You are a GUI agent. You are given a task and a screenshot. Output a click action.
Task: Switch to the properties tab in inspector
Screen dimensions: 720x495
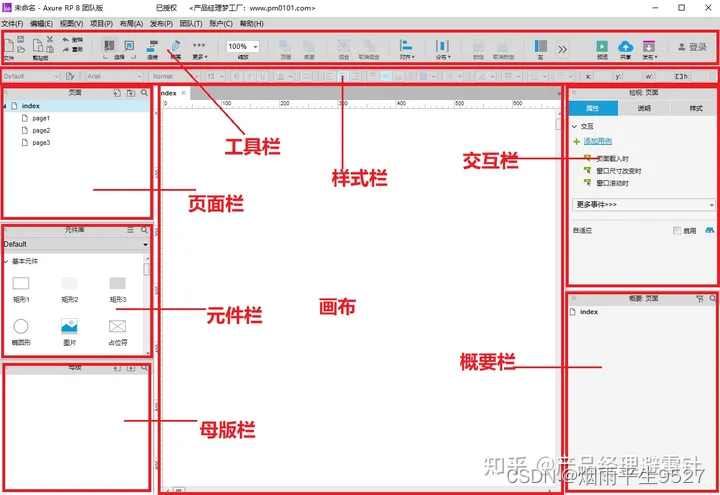tap(593, 108)
